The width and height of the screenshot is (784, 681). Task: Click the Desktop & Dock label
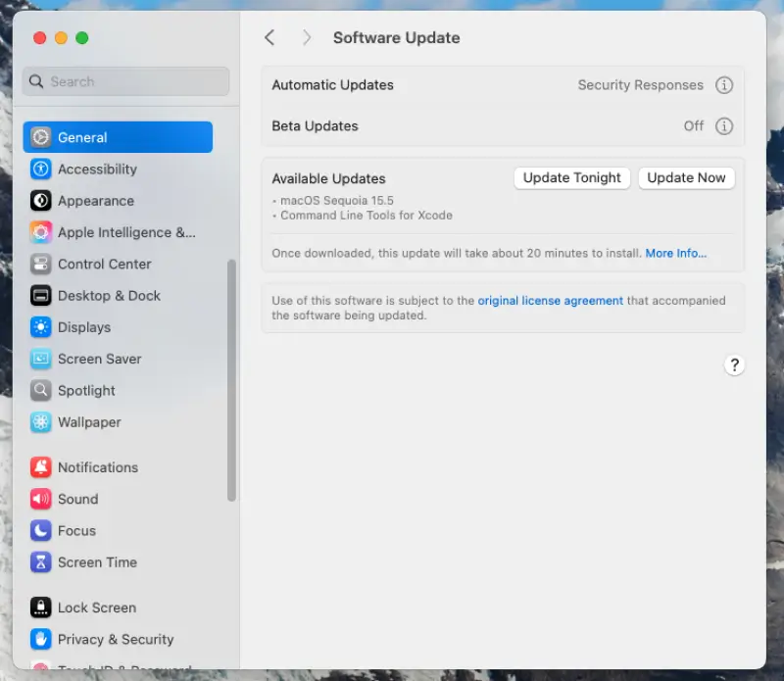click(109, 296)
